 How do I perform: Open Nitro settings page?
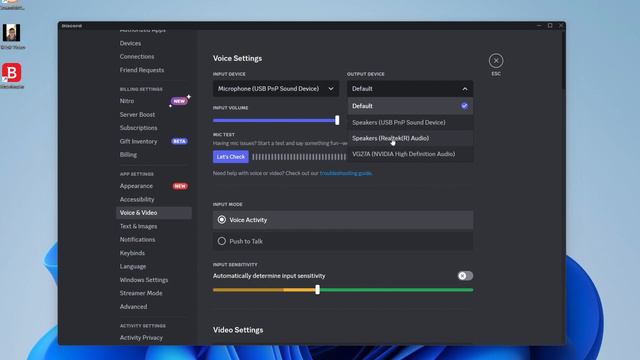127,101
